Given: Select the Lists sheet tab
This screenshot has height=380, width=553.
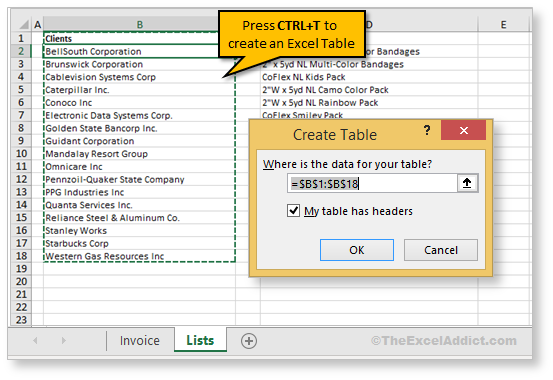Looking at the screenshot, I should click(200, 340).
